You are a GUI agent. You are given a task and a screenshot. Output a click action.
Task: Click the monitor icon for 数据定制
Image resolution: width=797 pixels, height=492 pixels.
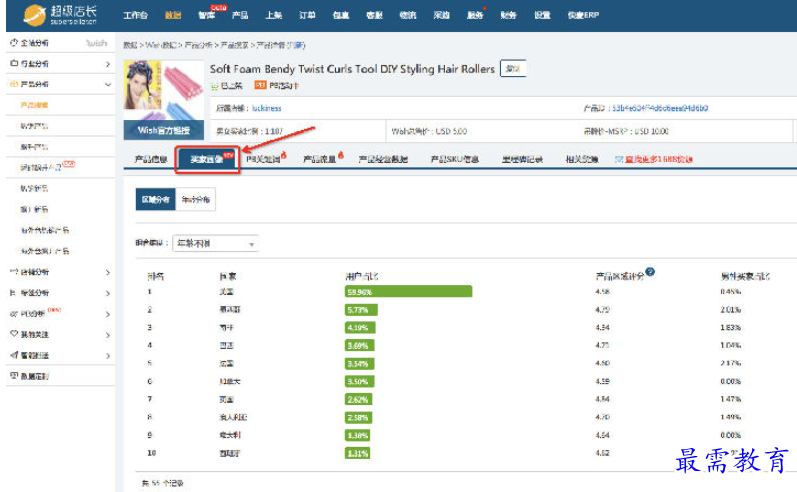point(14,376)
